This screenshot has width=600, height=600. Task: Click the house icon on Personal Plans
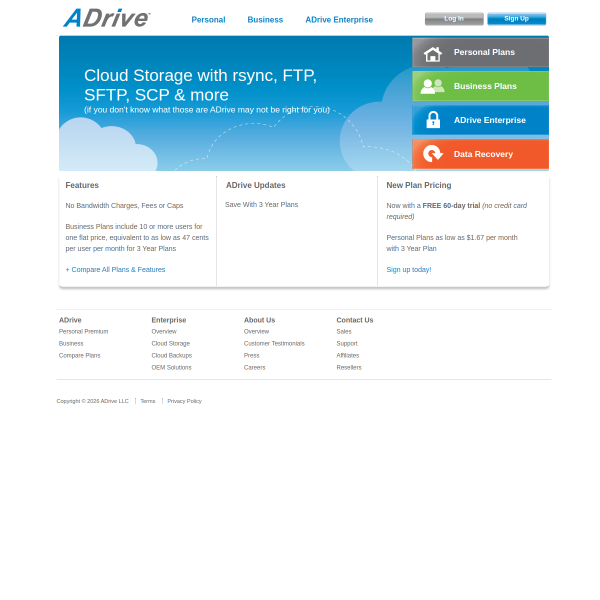tap(433, 54)
